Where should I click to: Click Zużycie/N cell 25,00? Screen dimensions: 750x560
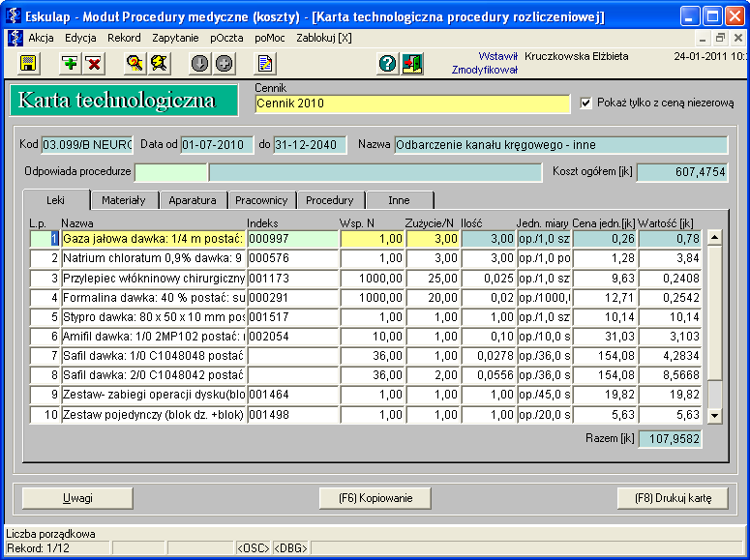(x=433, y=278)
